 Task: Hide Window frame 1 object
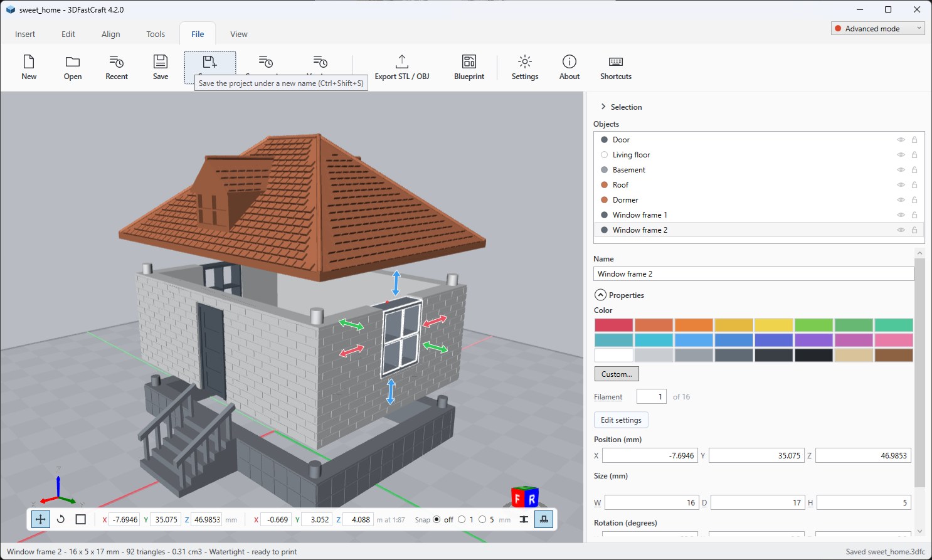coord(901,215)
